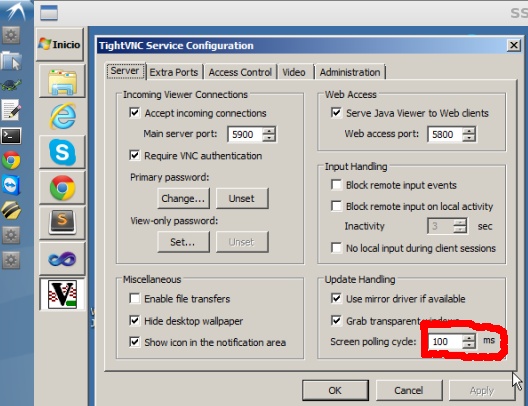Increase Web access port with up arrow
The height and width of the screenshot is (406, 528).
[x=469, y=131]
